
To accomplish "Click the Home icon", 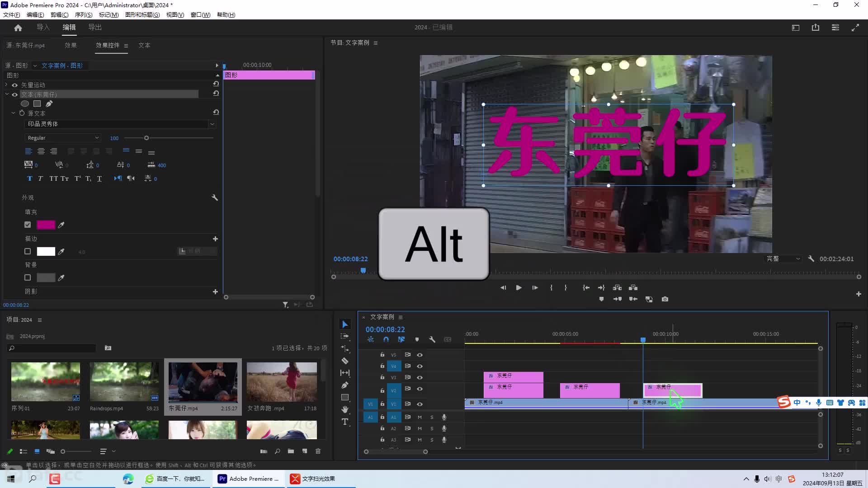I will click(18, 28).
